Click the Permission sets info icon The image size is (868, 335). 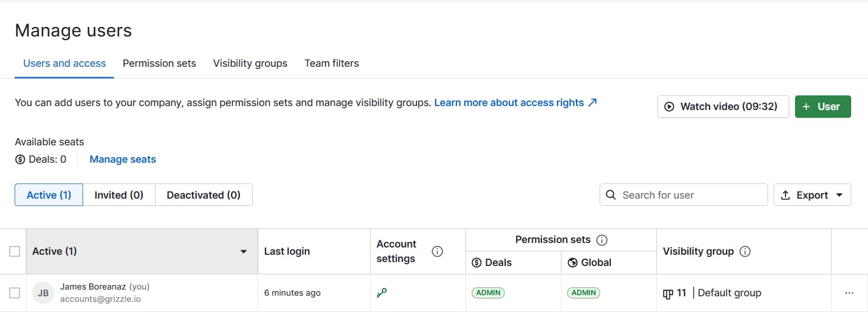tap(601, 240)
